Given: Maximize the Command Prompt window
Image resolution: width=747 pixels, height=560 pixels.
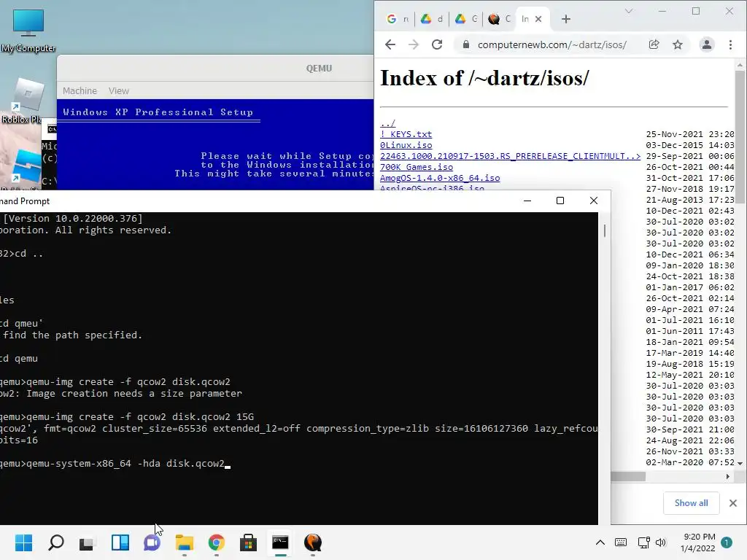Looking at the screenshot, I should point(560,201).
